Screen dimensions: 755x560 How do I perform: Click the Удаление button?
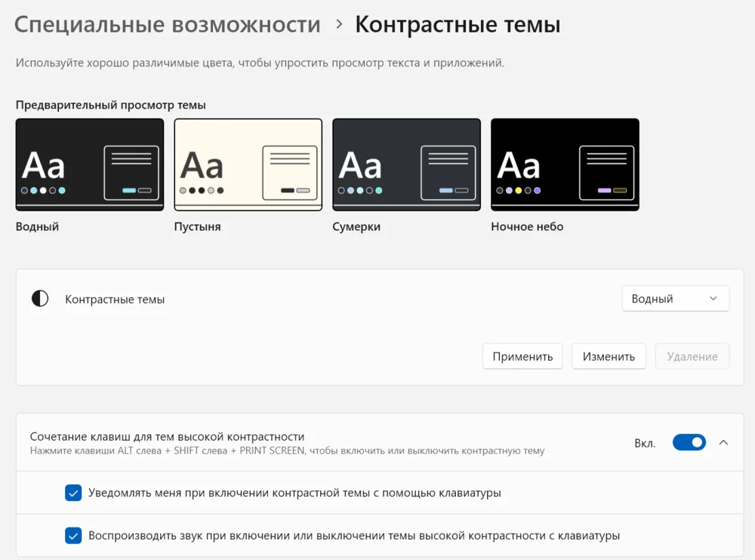click(x=692, y=356)
